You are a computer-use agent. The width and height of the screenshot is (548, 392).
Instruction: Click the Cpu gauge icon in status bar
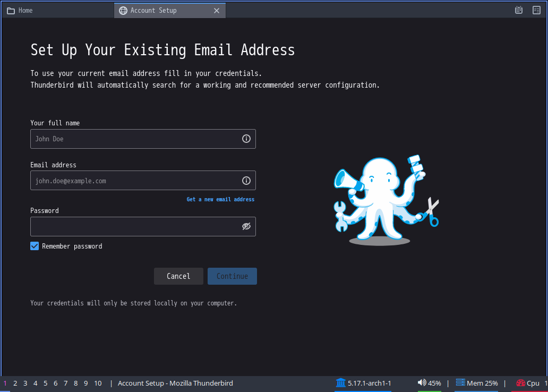[520, 383]
